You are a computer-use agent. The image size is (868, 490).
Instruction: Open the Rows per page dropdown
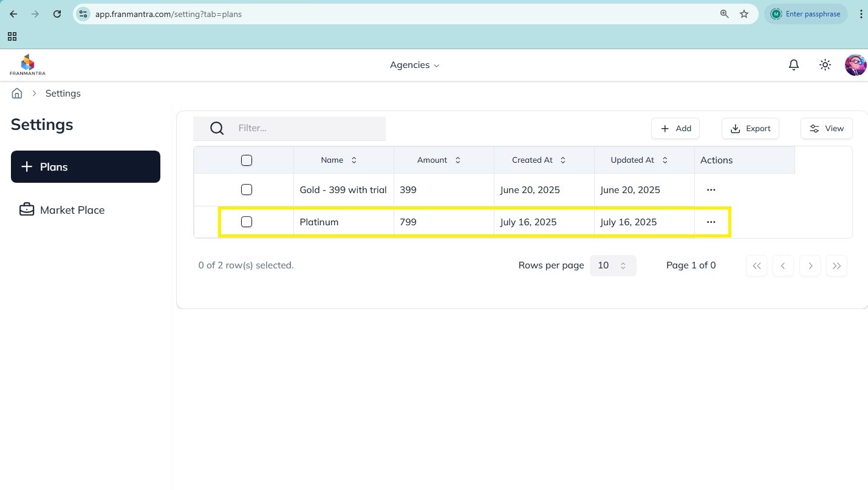[612, 265]
